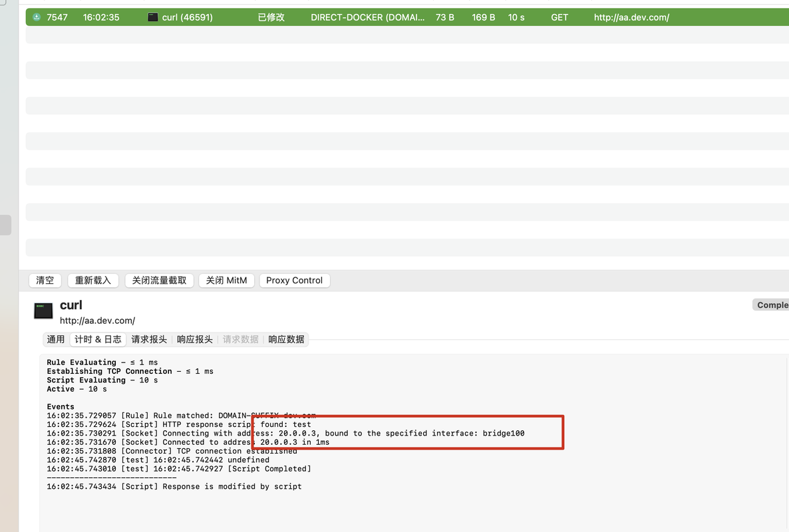Screen dimensions: 789x532
Task: Click the terminal icon next to curl (46591)
Action: click(x=152, y=17)
